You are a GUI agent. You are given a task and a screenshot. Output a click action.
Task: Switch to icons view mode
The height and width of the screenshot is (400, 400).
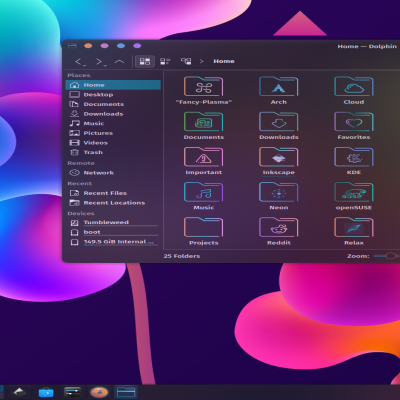[145, 61]
